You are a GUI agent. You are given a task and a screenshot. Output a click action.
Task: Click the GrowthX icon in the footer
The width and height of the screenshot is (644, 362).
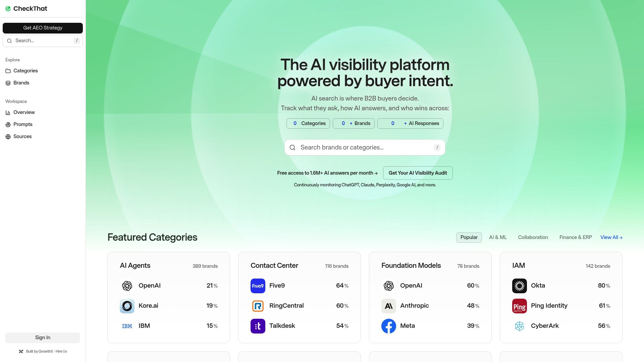tap(21, 351)
